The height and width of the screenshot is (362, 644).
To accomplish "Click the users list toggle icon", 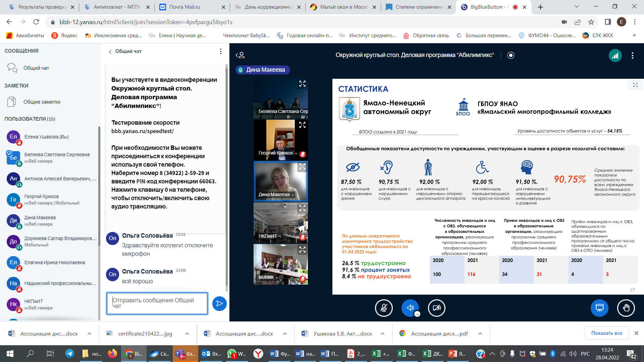I will (x=240, y=55).
